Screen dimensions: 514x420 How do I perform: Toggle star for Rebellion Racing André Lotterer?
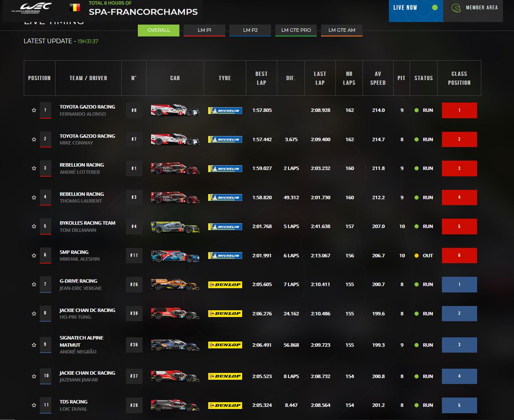coord(34,169)
